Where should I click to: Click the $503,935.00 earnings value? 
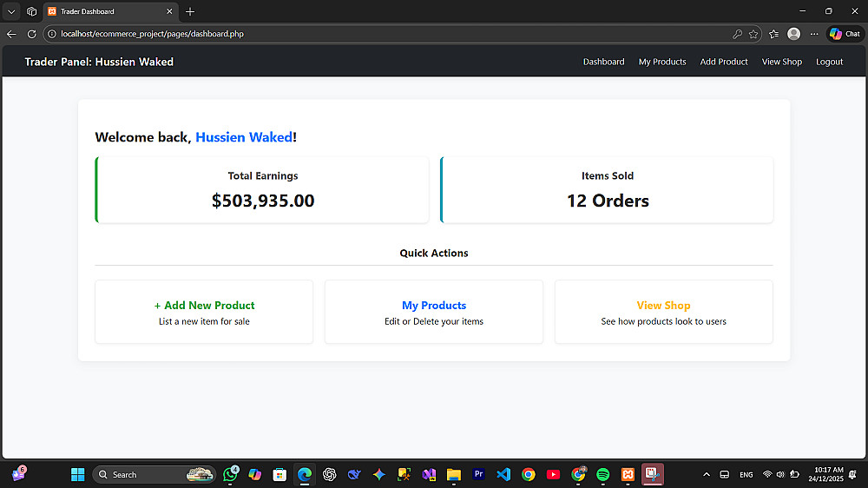pyautogui.click(x=263, y=201)
